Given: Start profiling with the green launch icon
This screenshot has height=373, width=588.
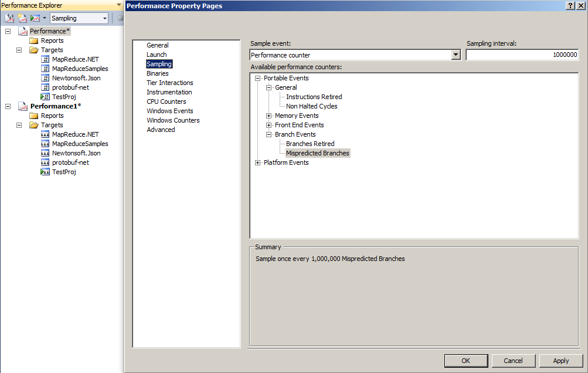Looking at the screenshot, I should tap(35, 18).
